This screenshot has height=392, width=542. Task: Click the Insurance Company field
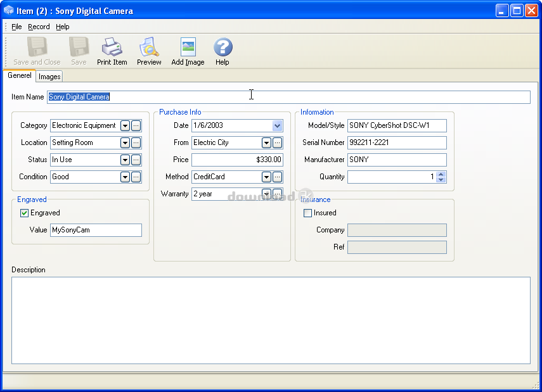[x=397, y=230]
